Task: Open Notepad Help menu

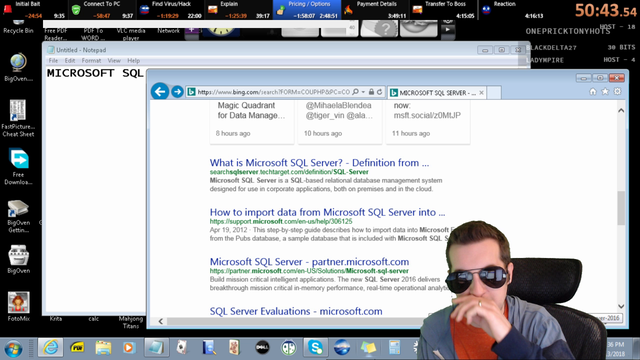Action: 133,60
